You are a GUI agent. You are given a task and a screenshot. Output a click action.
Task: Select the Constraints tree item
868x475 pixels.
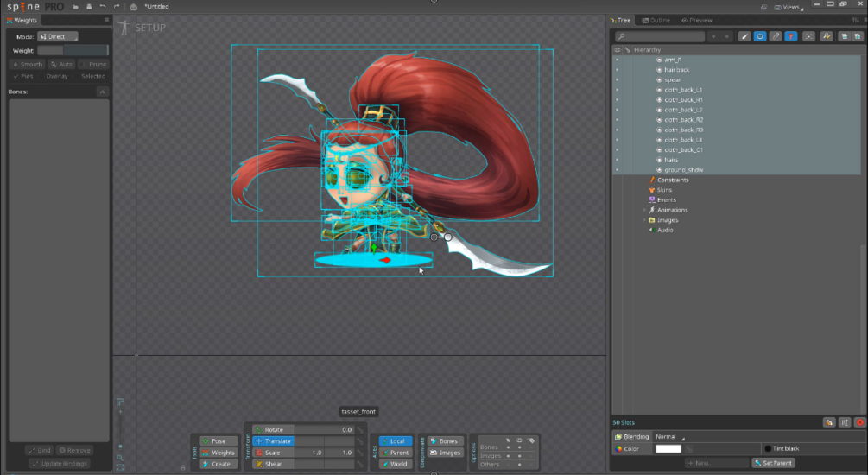click(x=668, y=180)
